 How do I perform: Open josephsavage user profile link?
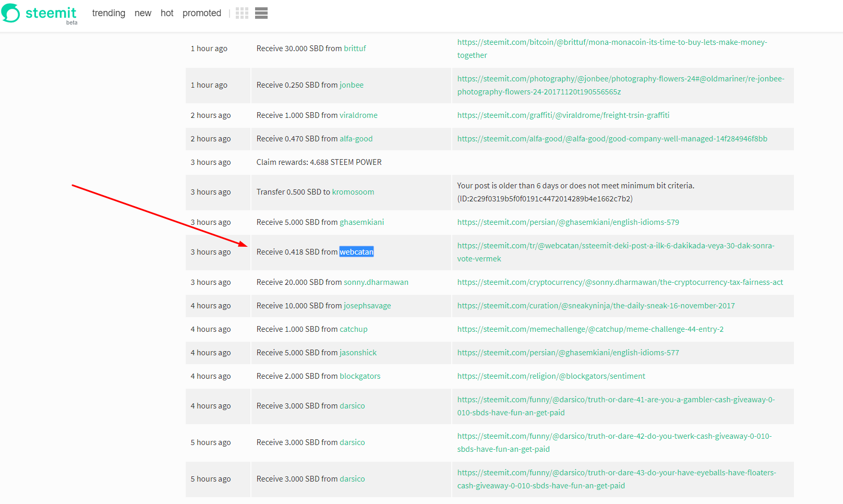click(x=367, y=306)
